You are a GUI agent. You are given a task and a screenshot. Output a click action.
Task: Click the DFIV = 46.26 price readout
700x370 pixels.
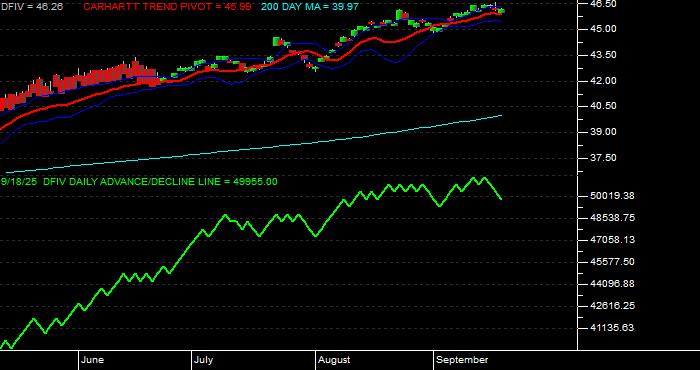click(32, 7)
